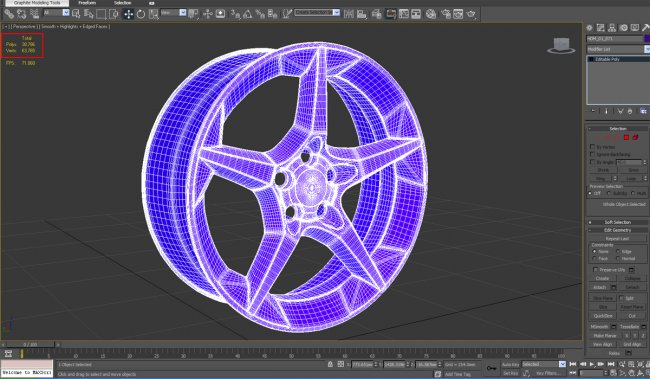This screenshot has height=379, width=650.
Task: Click the time slider 0/100 handle
Action: click(x=30, y=344)
